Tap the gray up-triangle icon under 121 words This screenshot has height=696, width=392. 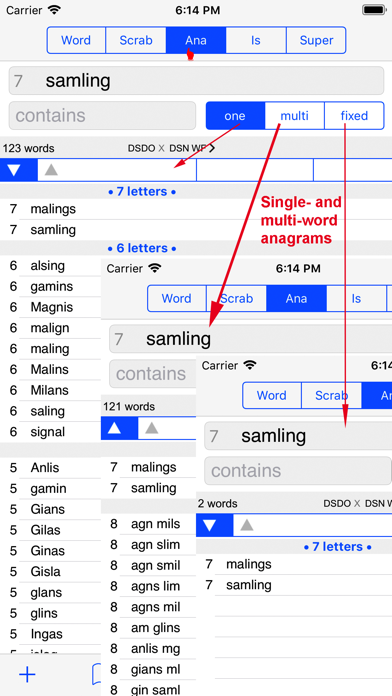152,428
